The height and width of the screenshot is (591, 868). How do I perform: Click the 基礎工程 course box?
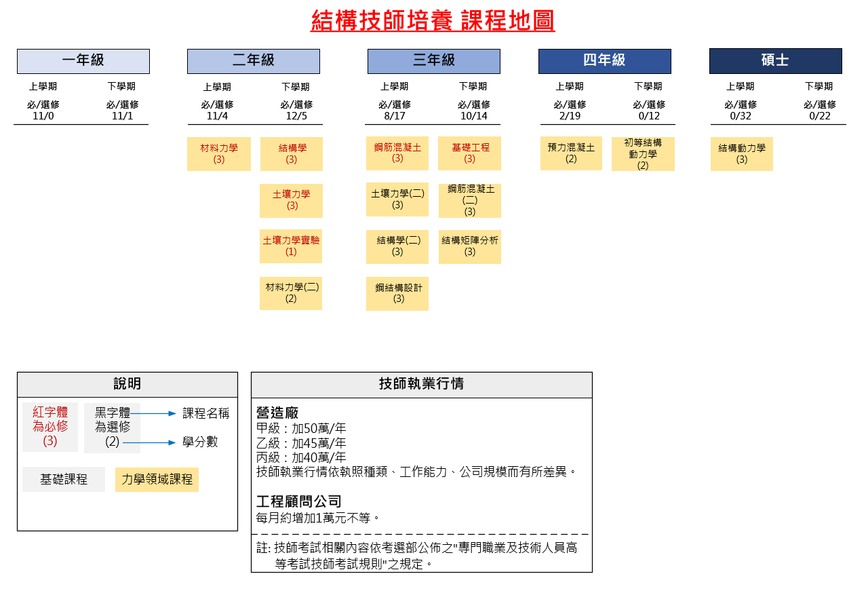pyautogui.click(x=469, y=153)
